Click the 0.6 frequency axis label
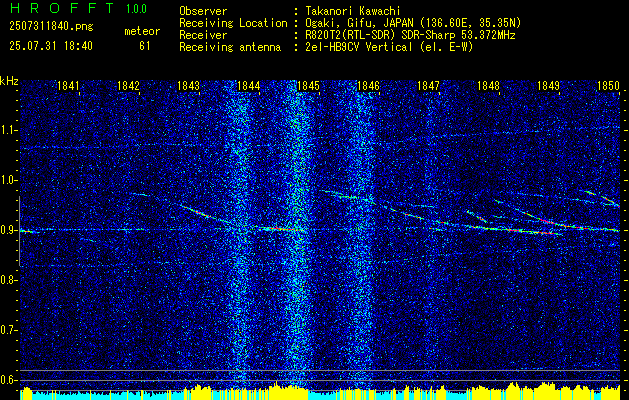Image resolution: width=629 pixels, height=400 pixels. [8, 380]
